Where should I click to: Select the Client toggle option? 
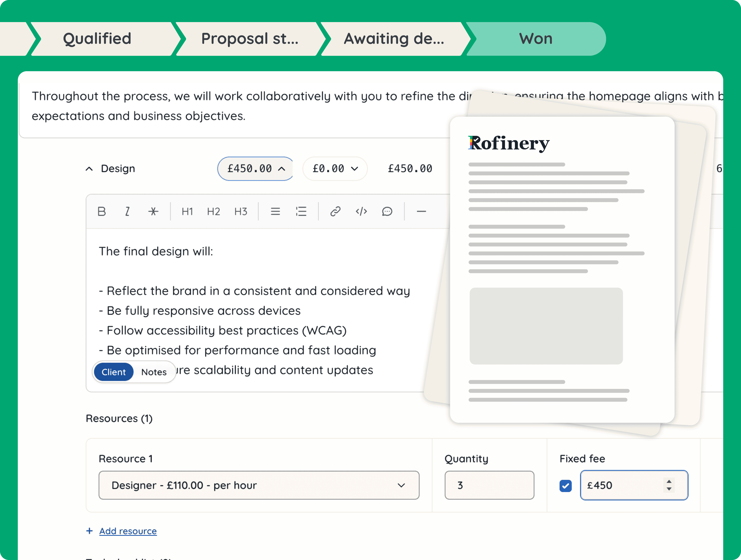pyautogui.click(x=114, y=372)
